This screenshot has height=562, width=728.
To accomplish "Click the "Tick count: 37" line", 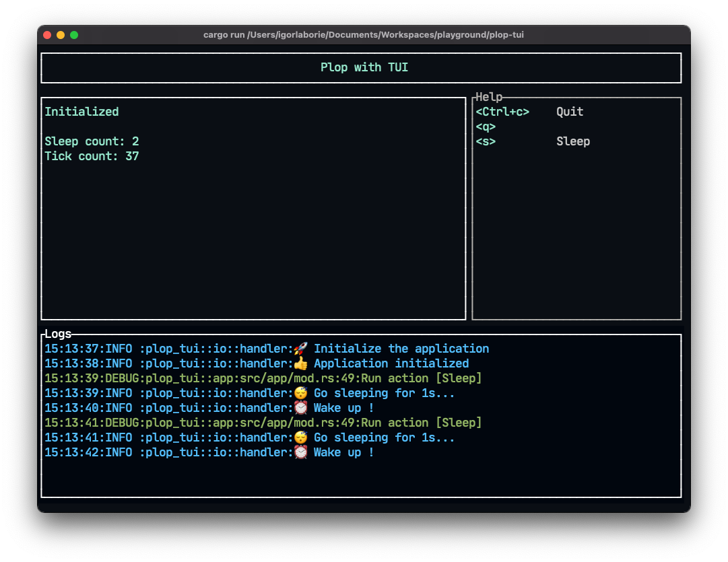I will click(x=92, y=156).
